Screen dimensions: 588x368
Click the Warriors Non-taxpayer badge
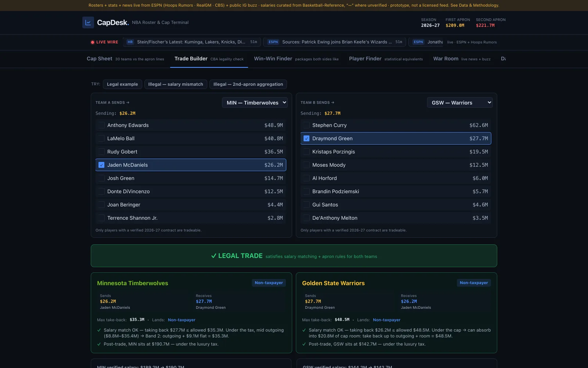[x=474, y=283]
